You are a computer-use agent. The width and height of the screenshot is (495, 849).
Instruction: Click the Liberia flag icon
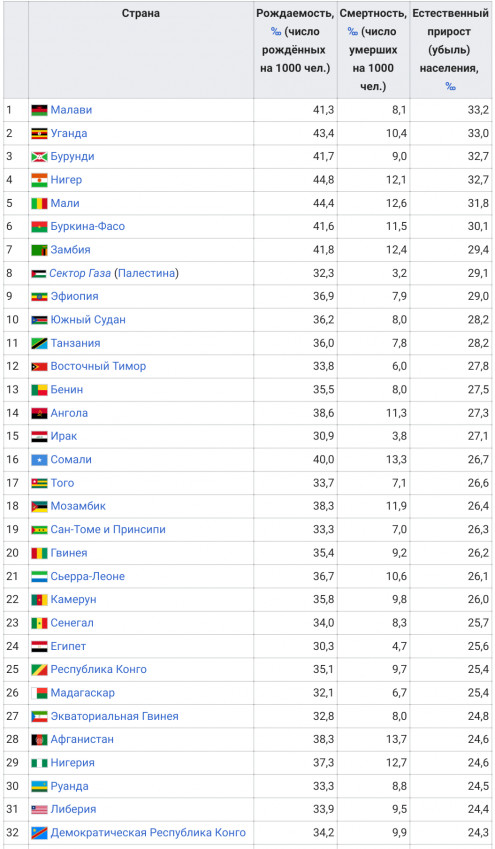click(x=39, y=809)
